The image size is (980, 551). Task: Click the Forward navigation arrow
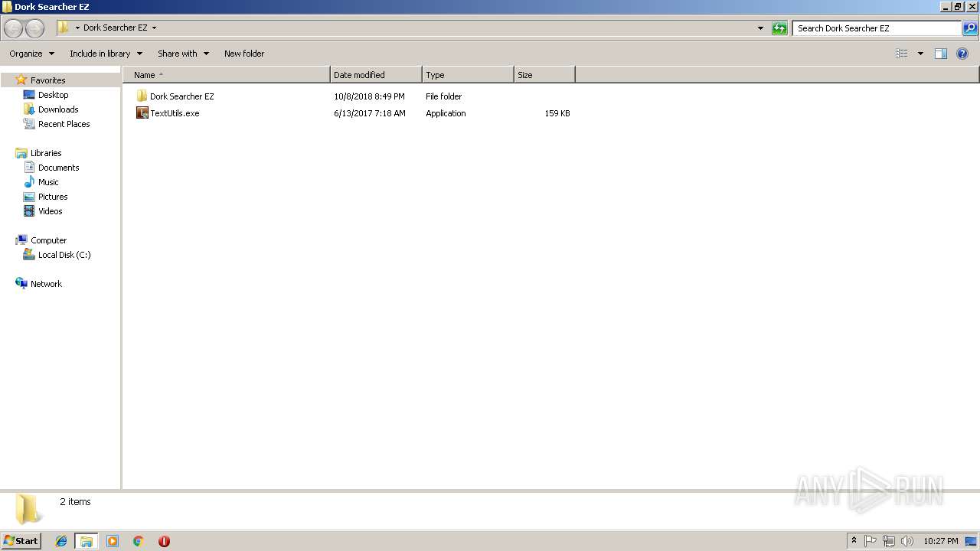[34, 28]
